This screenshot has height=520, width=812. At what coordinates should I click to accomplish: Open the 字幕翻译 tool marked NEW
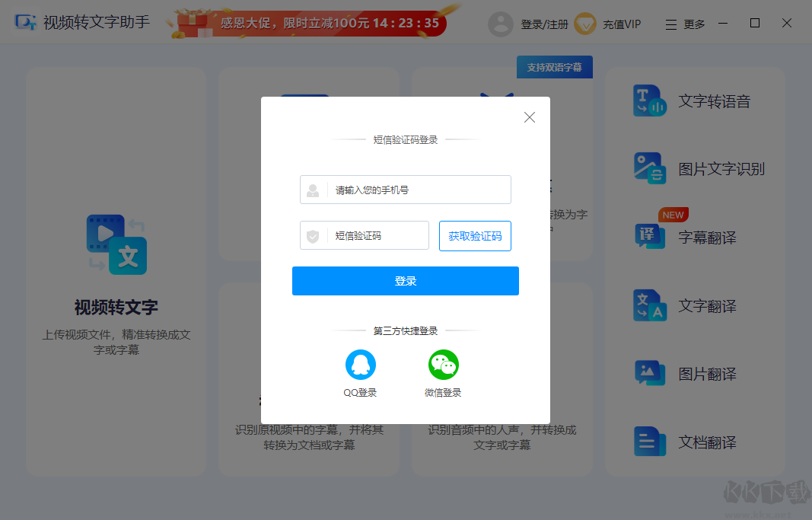(x=705, y=237)
